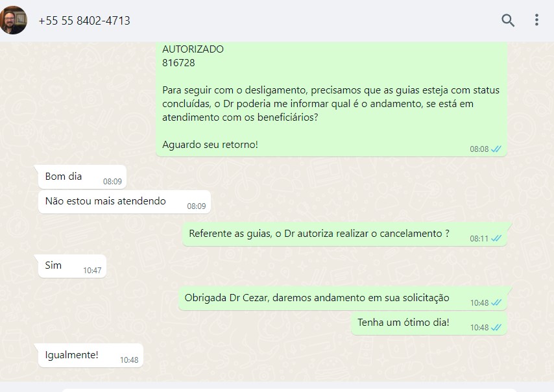
Task: Click the 'Referente as guias' cancellation message
Action: [x=345, y=234]
